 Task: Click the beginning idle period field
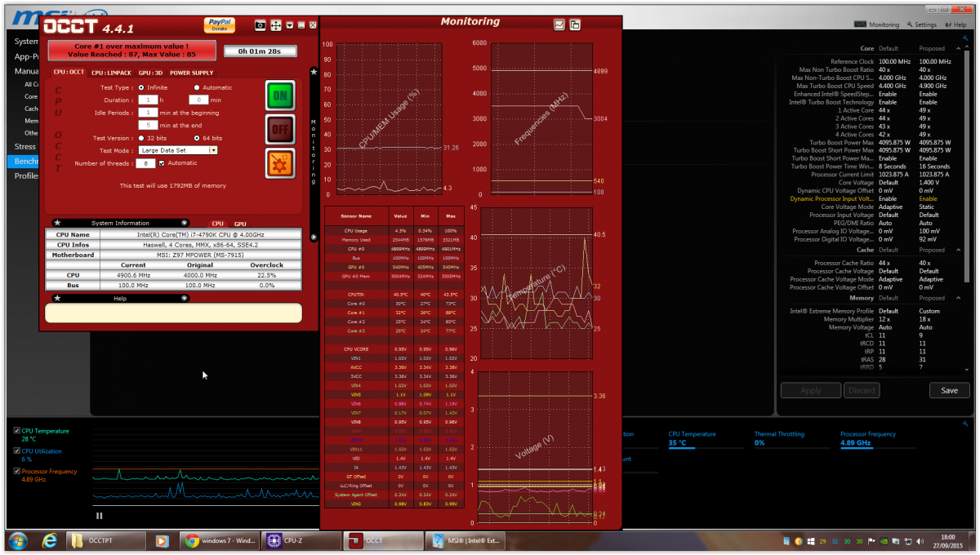148,112
